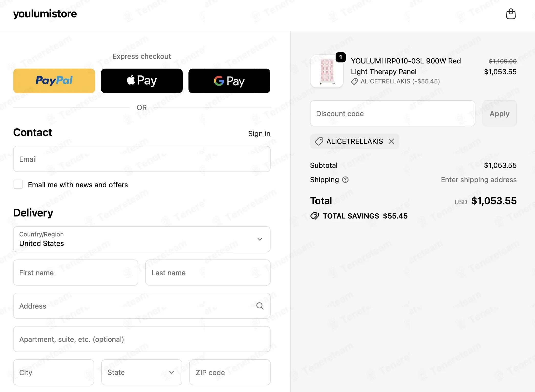Click the struck-through $1,109.00 price
This screenshot has height=392, width=535.
click(x=502, y=61)
